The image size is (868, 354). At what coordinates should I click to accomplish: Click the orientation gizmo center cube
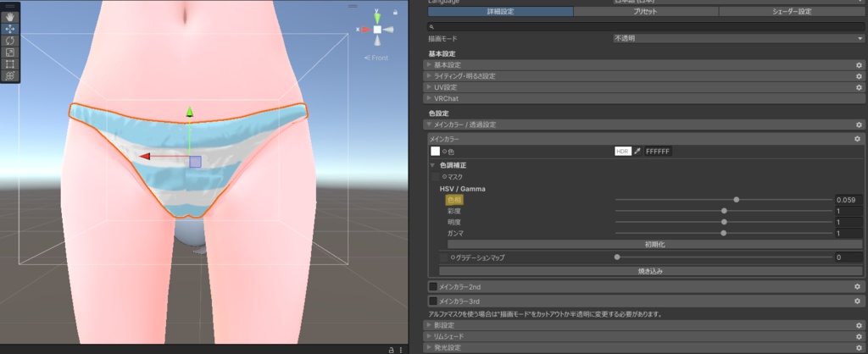tap(377, 30)
